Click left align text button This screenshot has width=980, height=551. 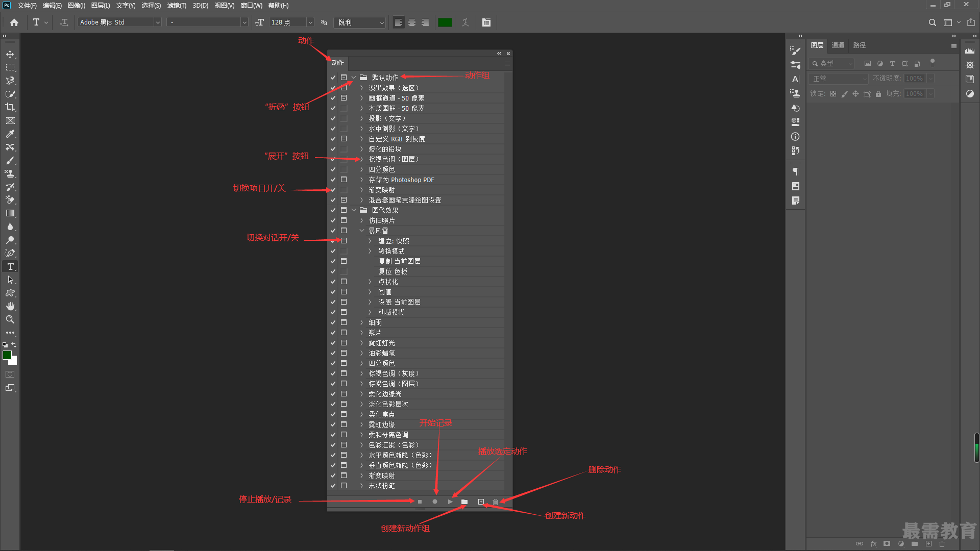(399, 22)
